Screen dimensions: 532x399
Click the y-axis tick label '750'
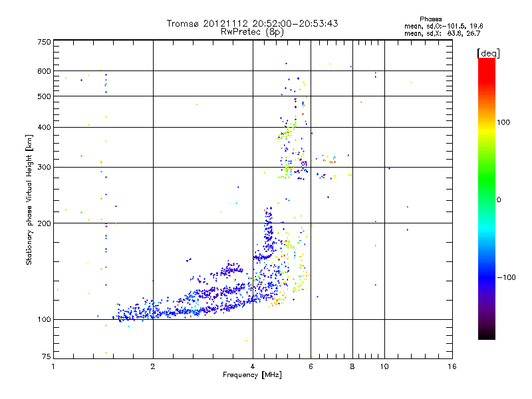pyautogui.click(x=44, y=43)
